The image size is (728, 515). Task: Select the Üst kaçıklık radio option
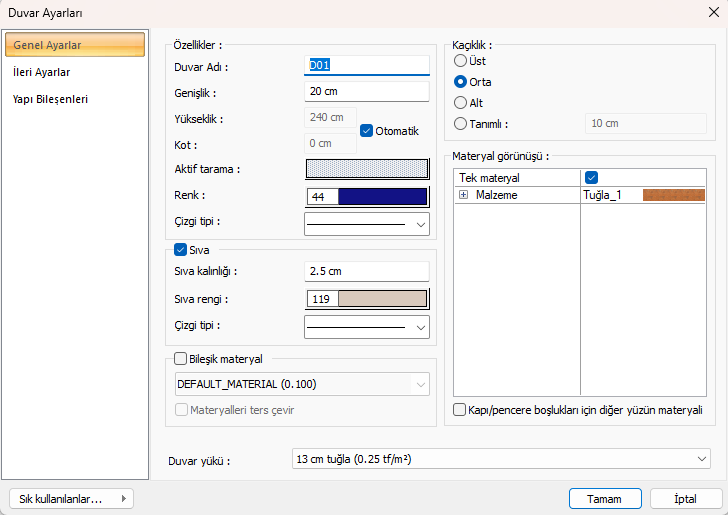coord(461,61)
